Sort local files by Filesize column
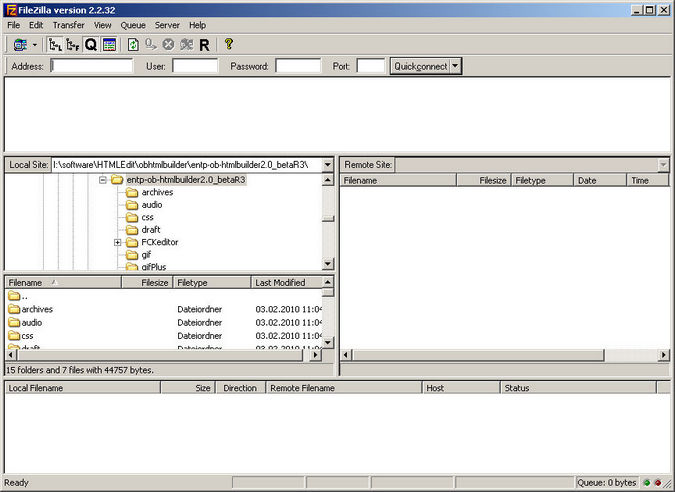The image size is (675, 492). (x=148, y=283)
